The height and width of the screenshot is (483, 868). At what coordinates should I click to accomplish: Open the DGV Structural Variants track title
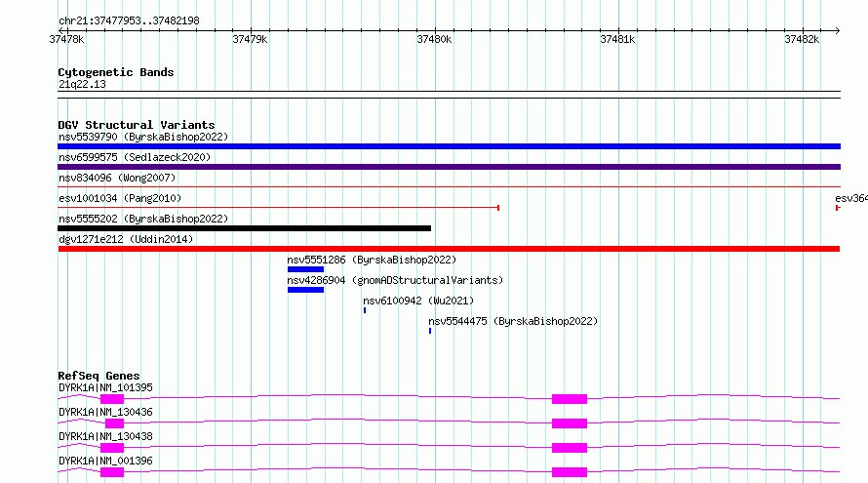(x=137, y=125)
